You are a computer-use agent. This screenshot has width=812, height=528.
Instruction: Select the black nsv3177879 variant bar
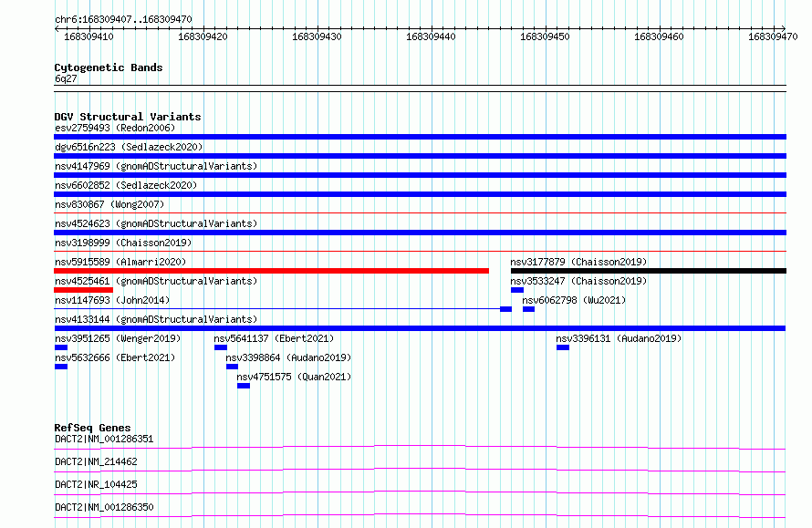[649, 271]
